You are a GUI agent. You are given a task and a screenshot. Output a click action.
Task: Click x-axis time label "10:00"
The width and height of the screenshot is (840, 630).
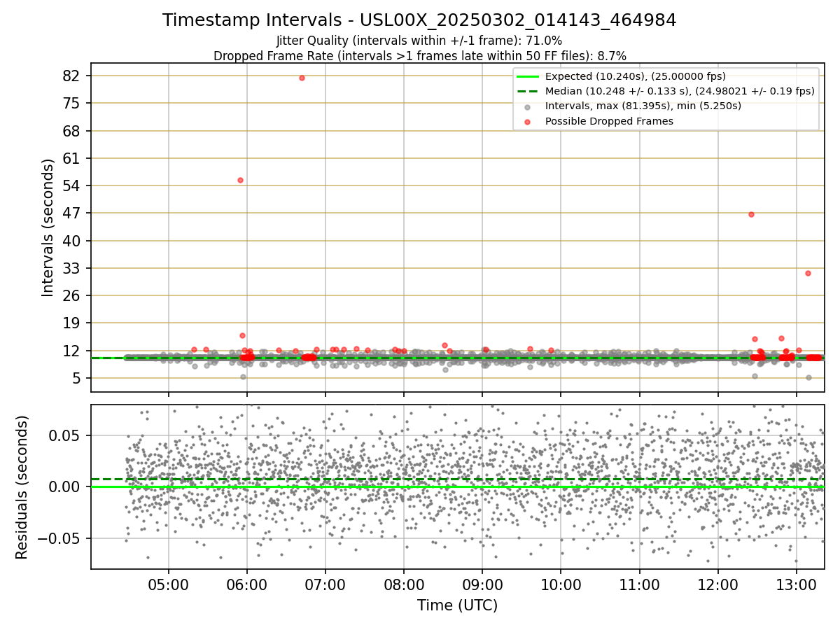coord(561,585)
